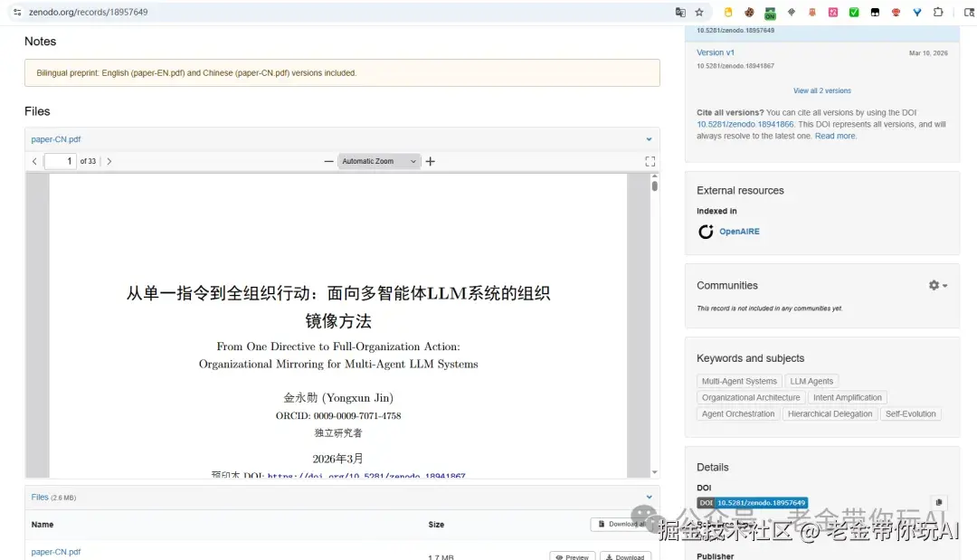Viewport: 977px width, 560px height.
Task: Click the PDF preview vertical scrollbar thumb
Action: pyautogui.click(x=654, y=185)
